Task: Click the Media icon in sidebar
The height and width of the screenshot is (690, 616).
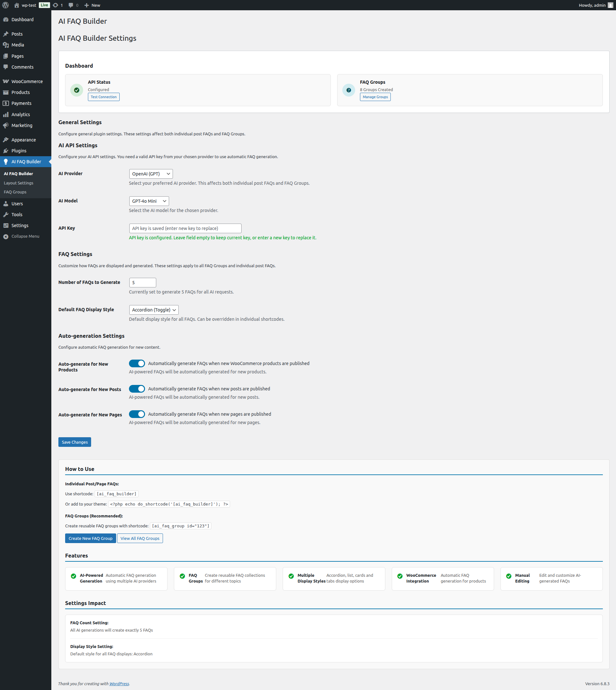Action: click(6, 45)
